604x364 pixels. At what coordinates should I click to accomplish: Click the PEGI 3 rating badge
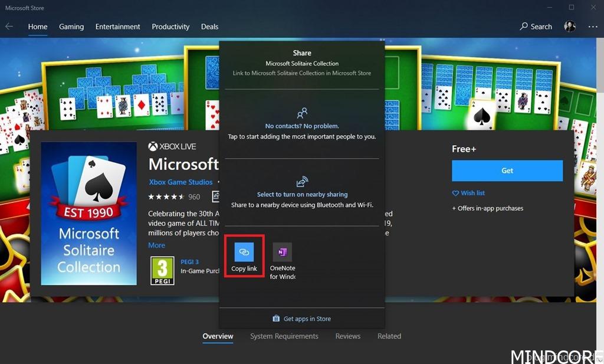point(162,271)
